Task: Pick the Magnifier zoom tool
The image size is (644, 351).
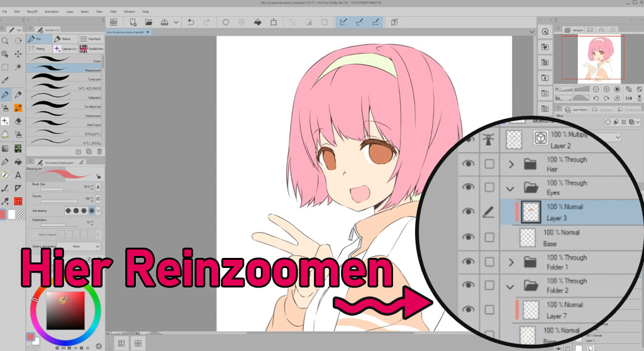Action: coord(5,40)
